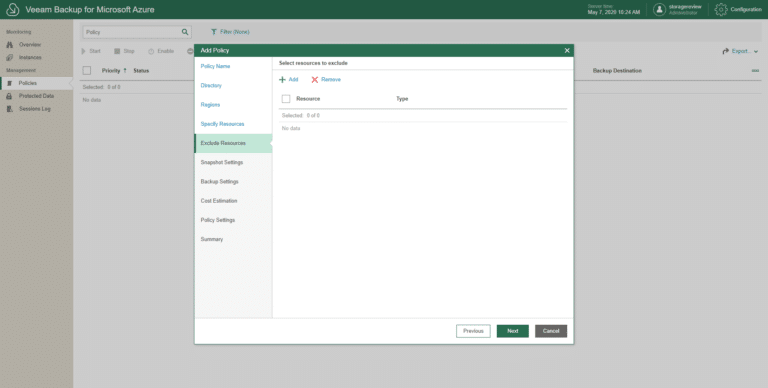This screenshot has height=388, width=768.
Task: Click the Enable toolbar label
Action: tap(166, 51)
